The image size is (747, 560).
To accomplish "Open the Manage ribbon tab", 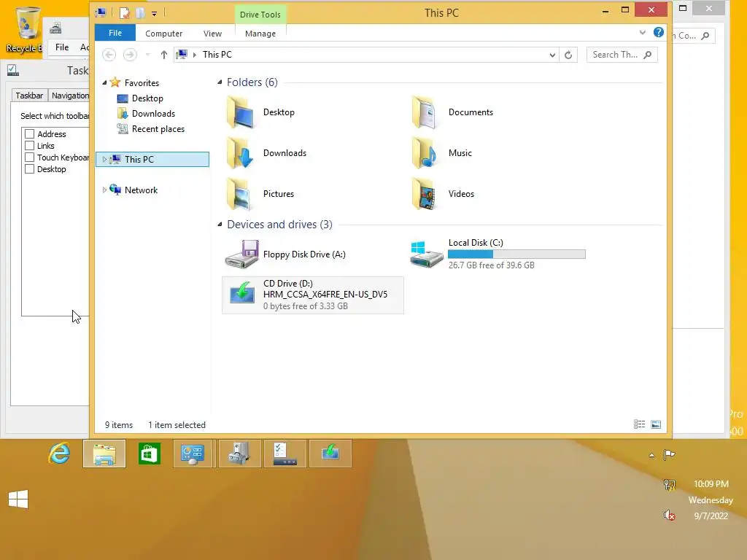I will click(260, 34).
